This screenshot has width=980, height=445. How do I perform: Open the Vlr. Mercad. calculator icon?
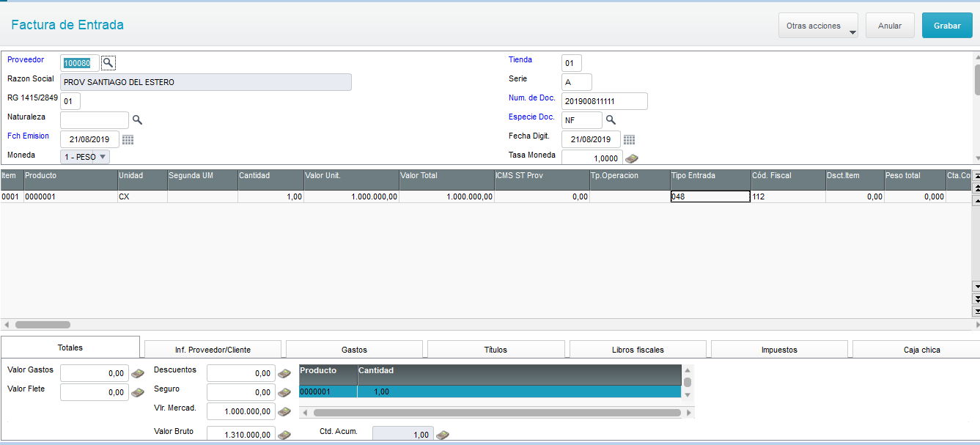tap(284, 411)
